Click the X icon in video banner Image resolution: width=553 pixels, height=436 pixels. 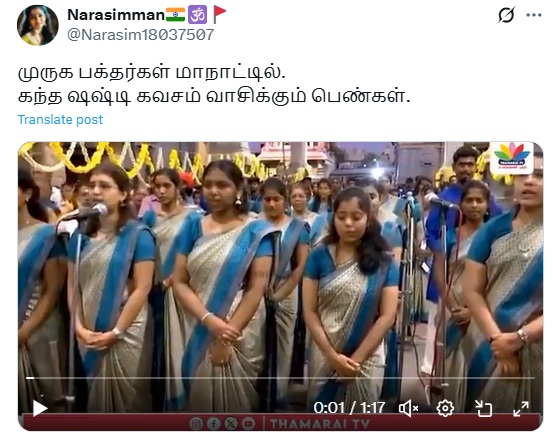tap(231, 423)
